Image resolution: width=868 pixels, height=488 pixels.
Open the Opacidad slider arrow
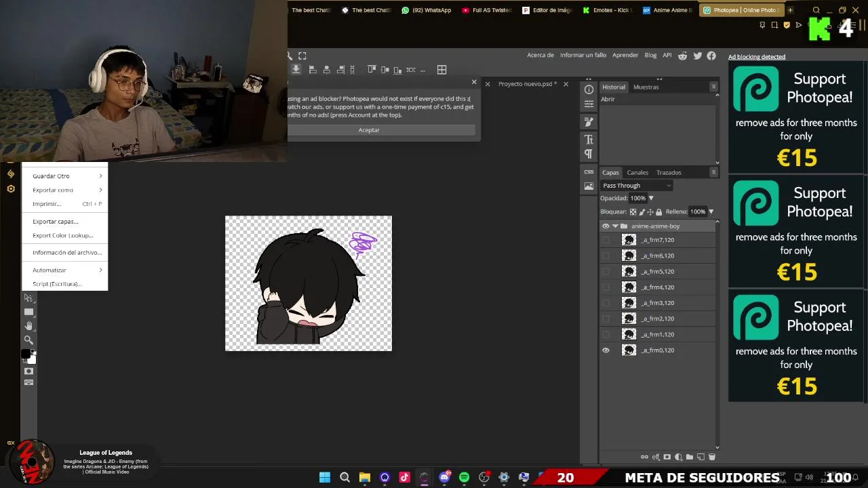[x=651, y=198]
